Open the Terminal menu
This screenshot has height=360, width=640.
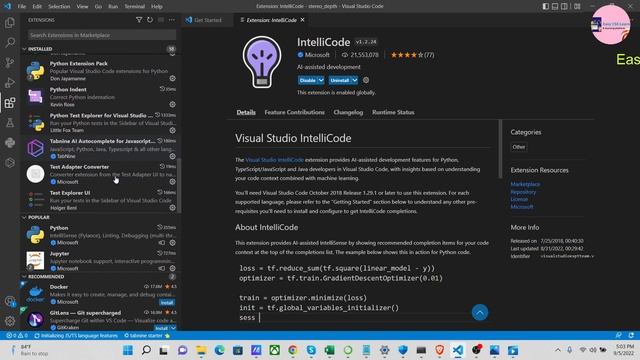point(135,7)
